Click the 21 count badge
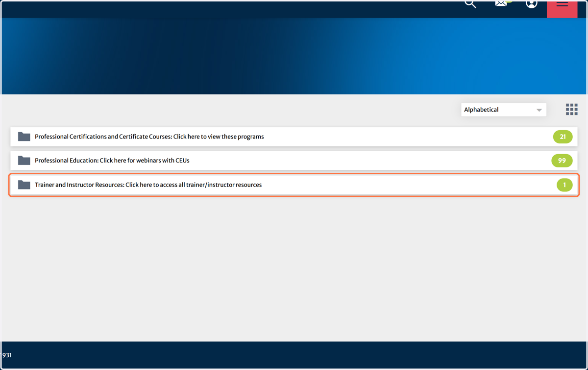 563,137
